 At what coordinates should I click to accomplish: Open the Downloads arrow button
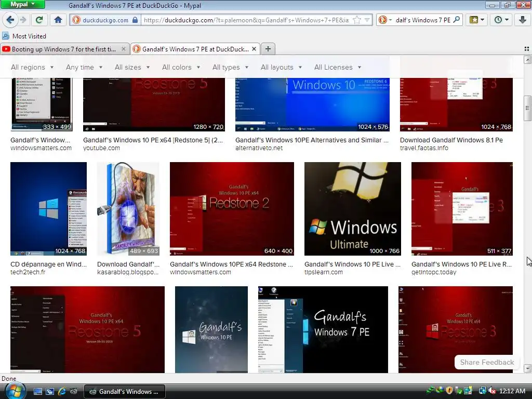click(x=523, y=20)
